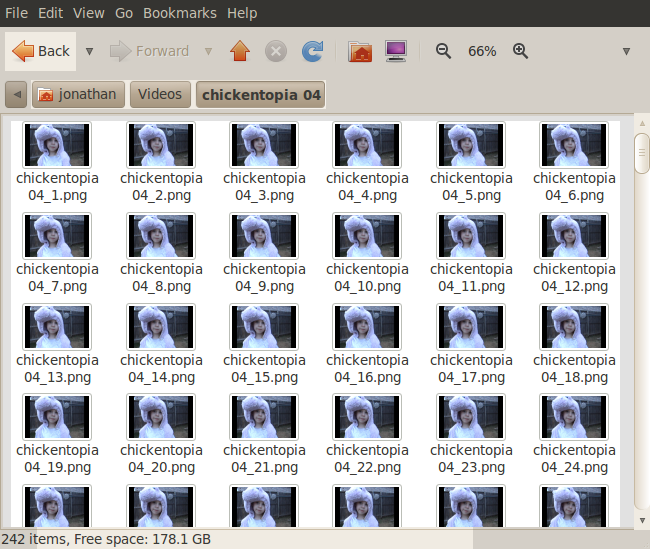Open the toolbar overflow dropdown arrow
The image size is (650, 549).
[626, 51]
